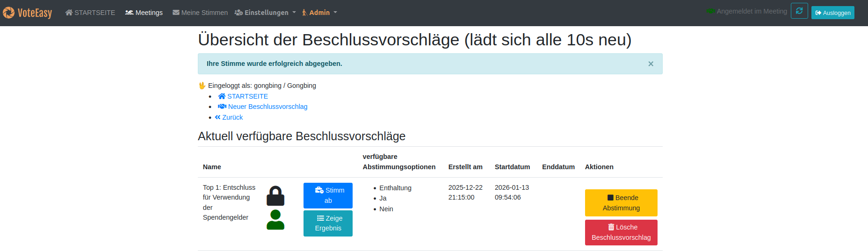Go to Meetings in the navbar

(144, 13)
